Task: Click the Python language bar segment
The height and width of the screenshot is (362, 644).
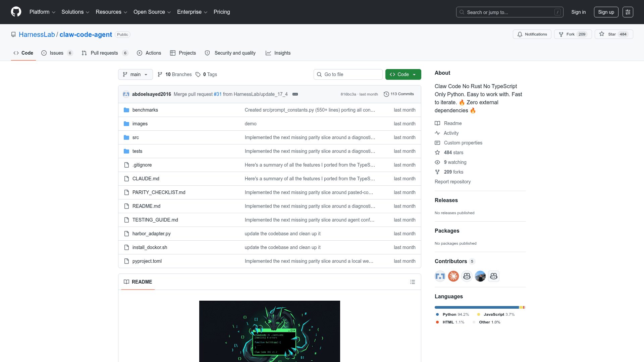Action: 477,307
